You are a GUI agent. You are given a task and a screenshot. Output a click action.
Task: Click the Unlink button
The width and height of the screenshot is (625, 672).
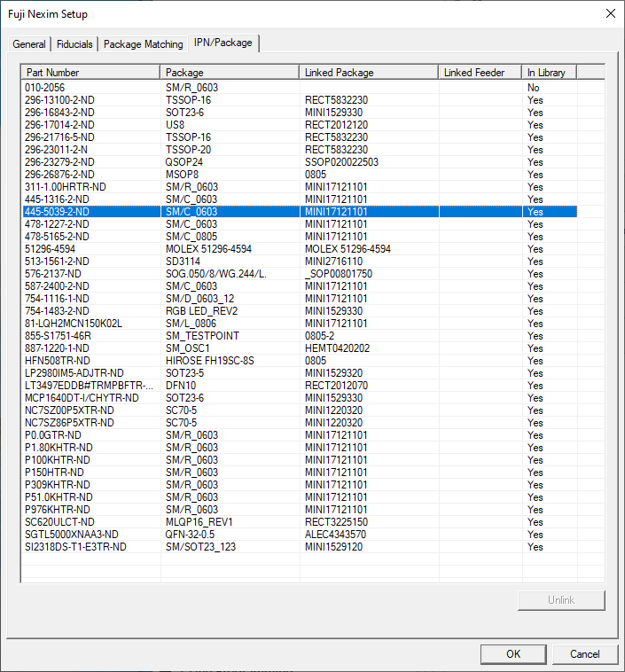[x=561, y=600]
